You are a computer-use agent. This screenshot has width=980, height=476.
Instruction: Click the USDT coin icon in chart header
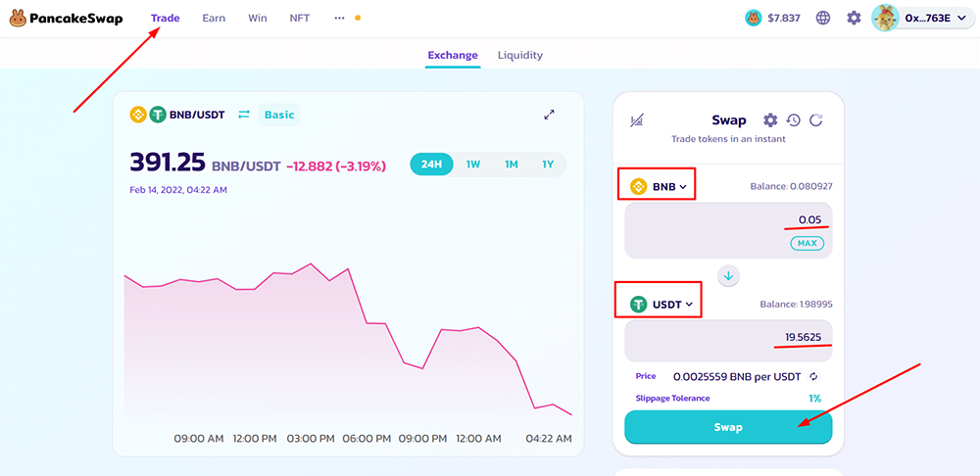click(x=158, y=115)
